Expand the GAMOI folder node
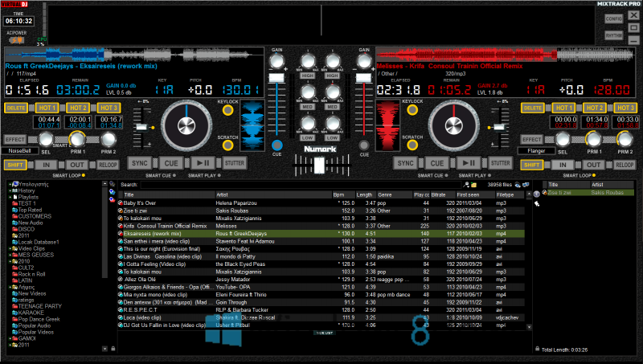Screen dimensions: 643x364 [10, 338]
